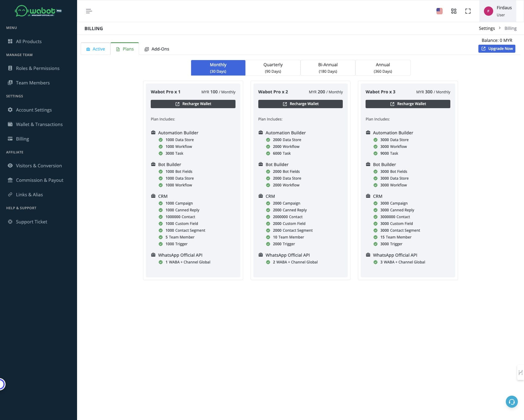Switch to the Add-Ons tab
The image size is (524, 420).
click(157, 49)
